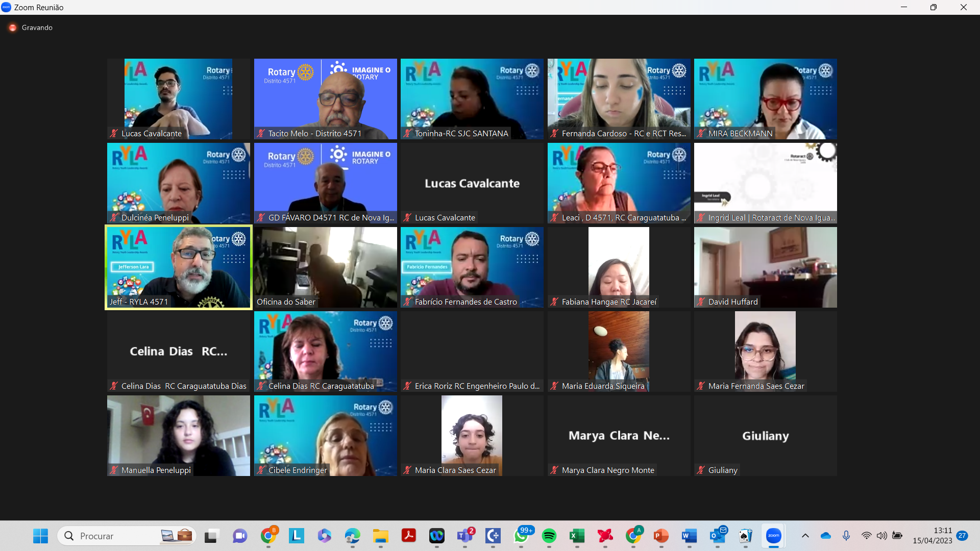This screenshot has height=551, width=980.
Task: Open File Explorer folder icon
Action: [x=380, y=536]
